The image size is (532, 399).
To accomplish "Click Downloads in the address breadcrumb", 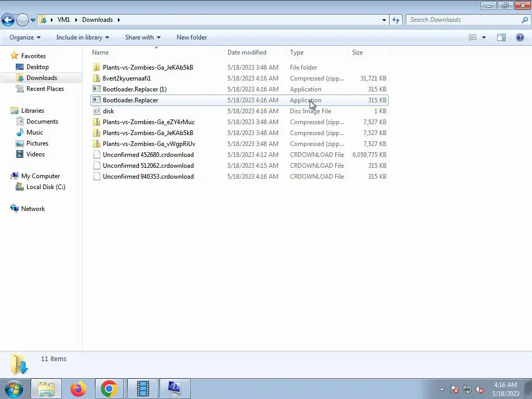I will (97, 20).
